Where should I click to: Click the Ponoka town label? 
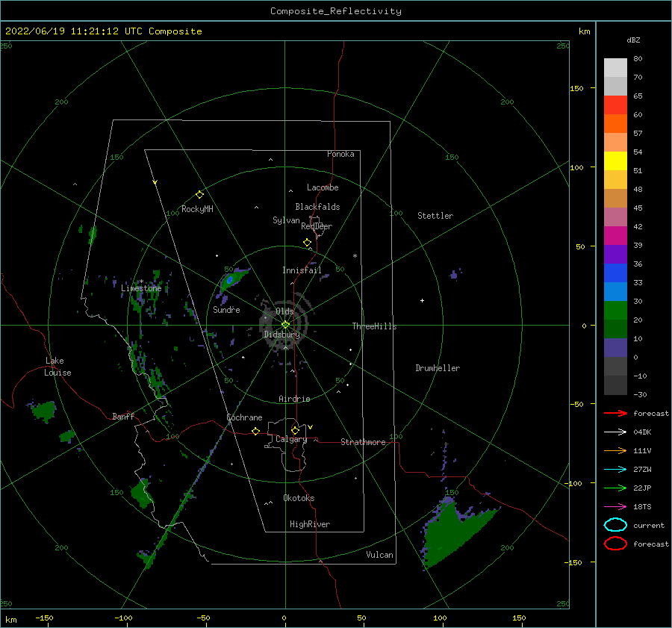pos(340,155)
